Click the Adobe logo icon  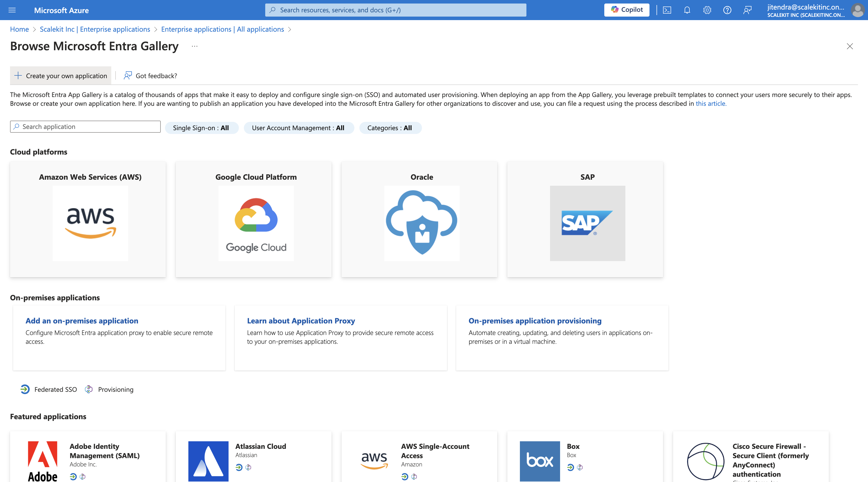coord(42,461)
